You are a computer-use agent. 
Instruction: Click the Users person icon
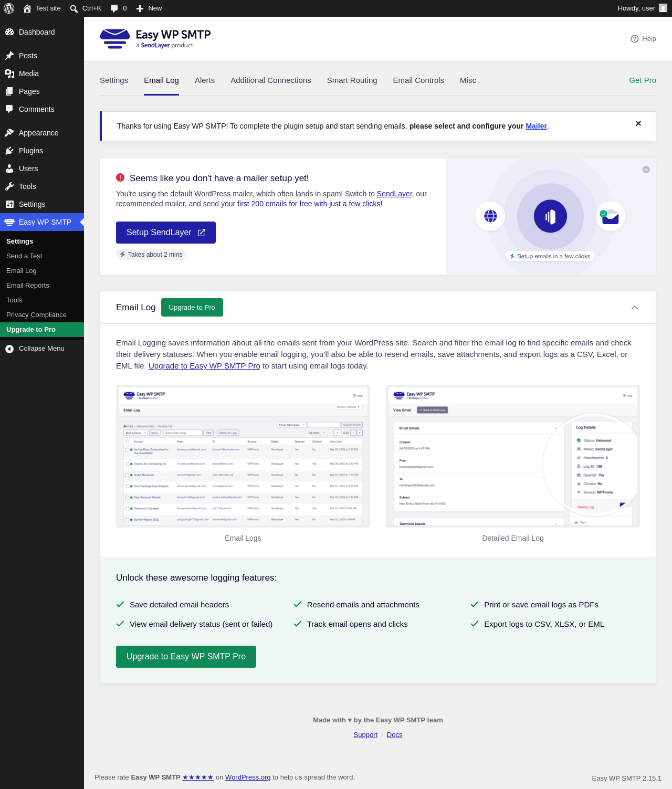tap(9, 169)
